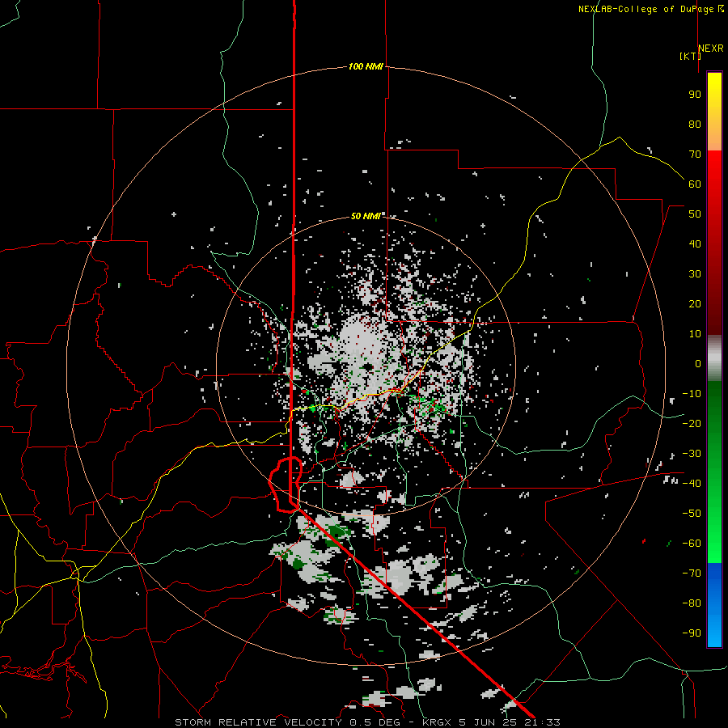
Task: Click the -20 value on the velocity scale
Action: click(x=692, y=424)
